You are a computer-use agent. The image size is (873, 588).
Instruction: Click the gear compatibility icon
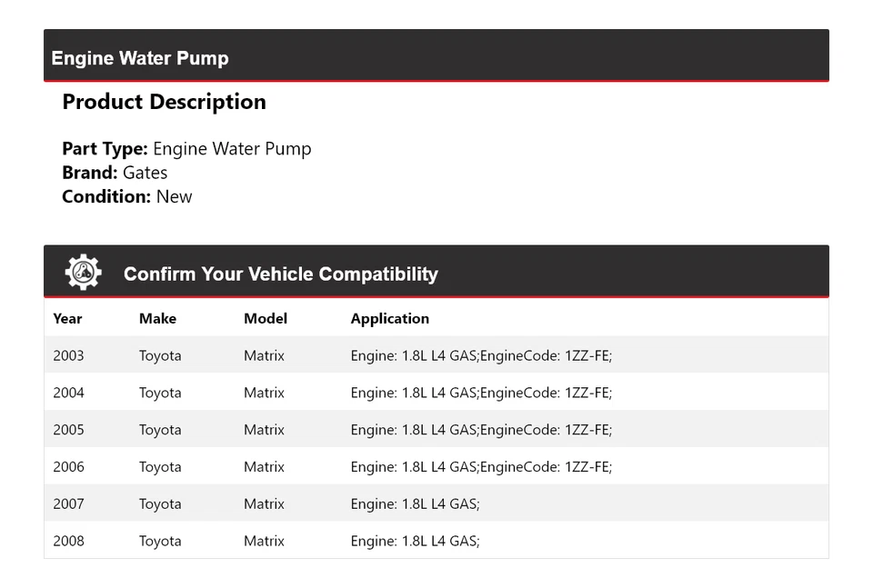[83, 271]
